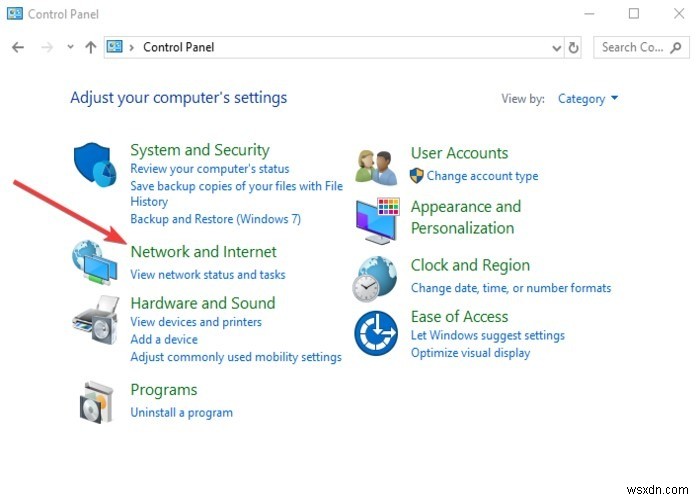700x500 pixels.
Task: Open Backup and Restore (Windows 7)
Action: (216, 219)
